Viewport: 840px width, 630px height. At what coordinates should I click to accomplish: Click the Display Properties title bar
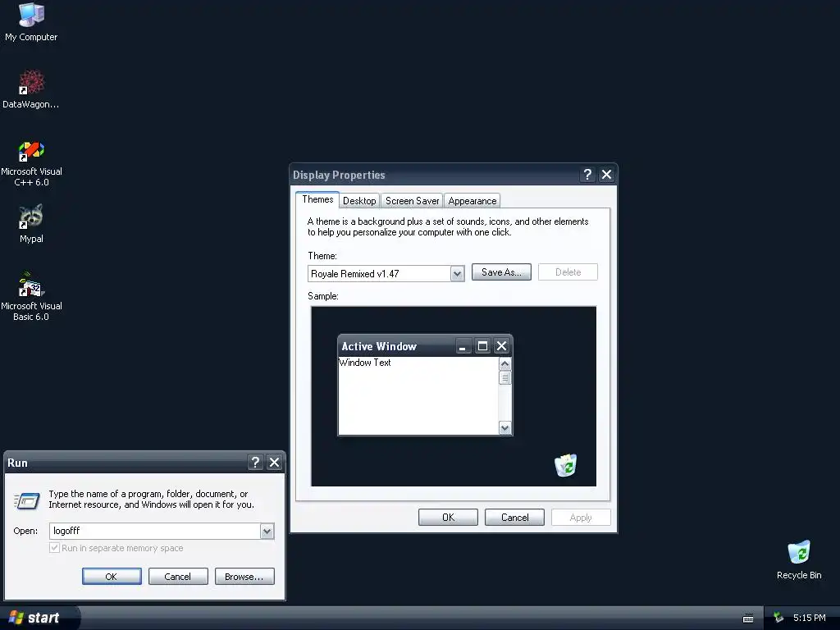tap(434, 175)
